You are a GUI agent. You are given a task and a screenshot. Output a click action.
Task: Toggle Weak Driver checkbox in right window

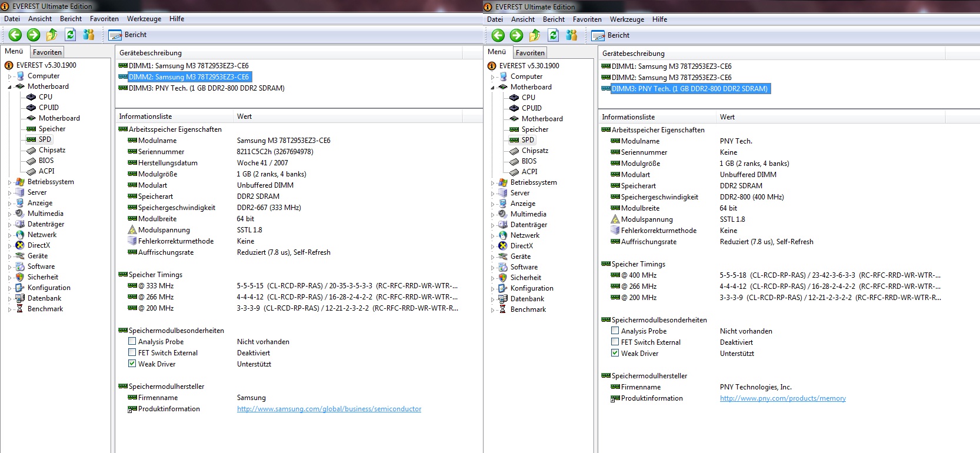[615, 353]
